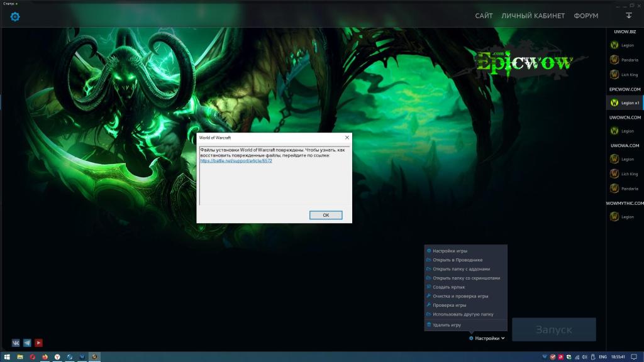Open the Telegram channel icon
644x362 pixels.
tap(27, 343)
